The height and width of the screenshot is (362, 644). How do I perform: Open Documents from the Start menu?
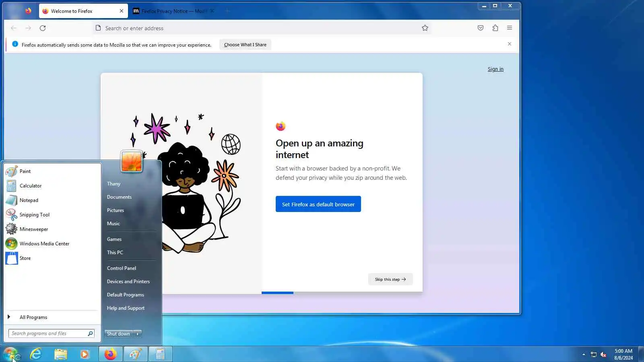pos(119,197)
